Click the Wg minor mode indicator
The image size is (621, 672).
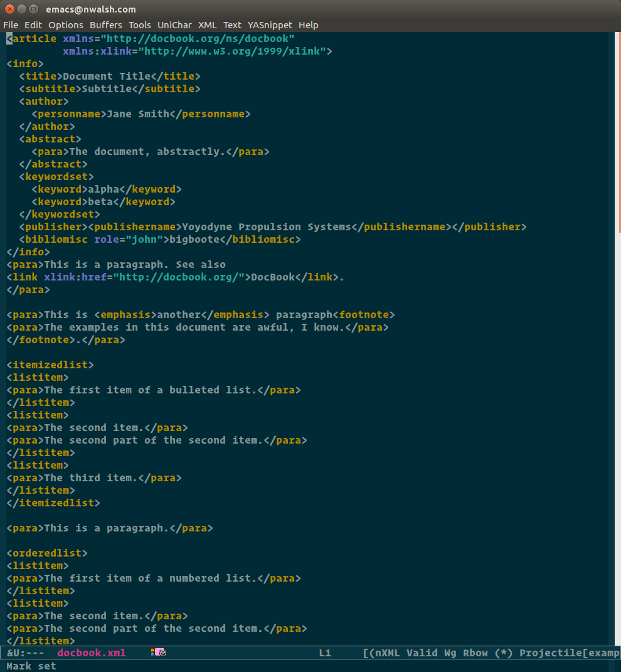(x=450, y=653)
